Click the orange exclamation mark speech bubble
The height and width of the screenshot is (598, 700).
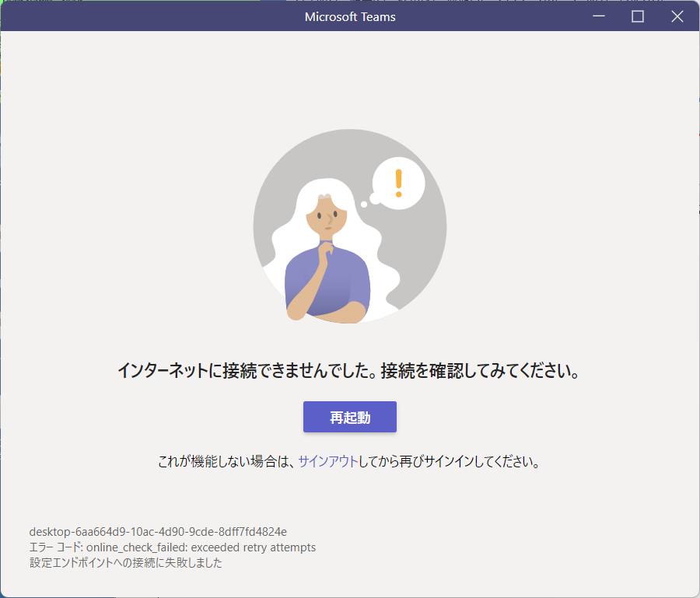click(x=399, y=184)
